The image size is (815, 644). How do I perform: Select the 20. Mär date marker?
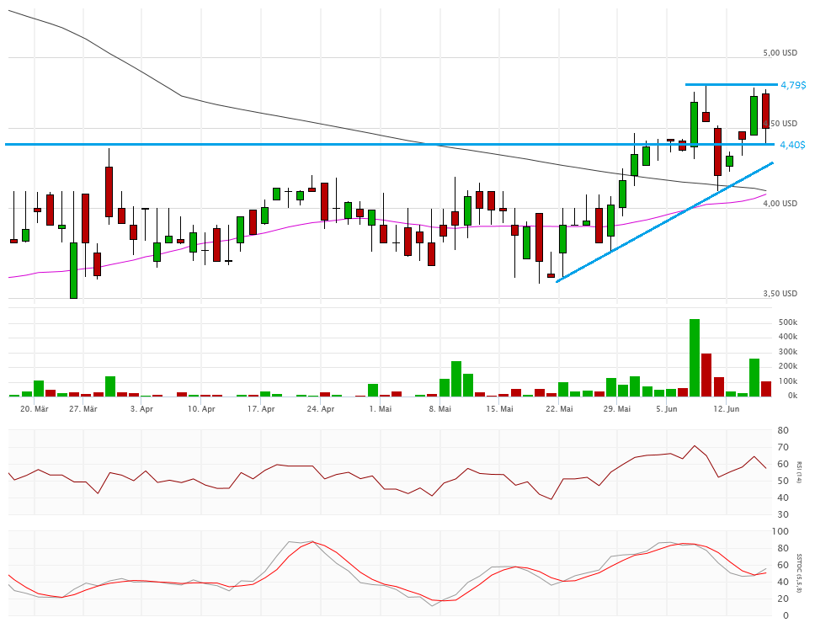tap(36, 409)
